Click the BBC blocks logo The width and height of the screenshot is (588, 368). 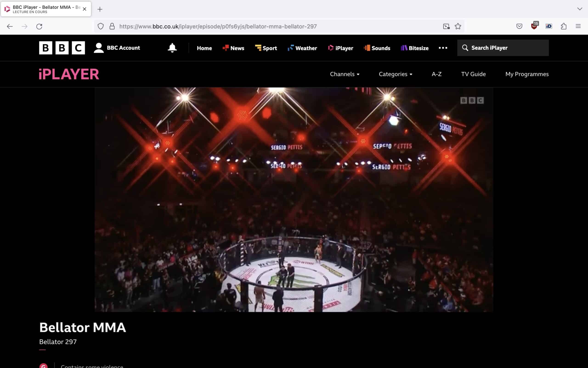coord(62,48)
